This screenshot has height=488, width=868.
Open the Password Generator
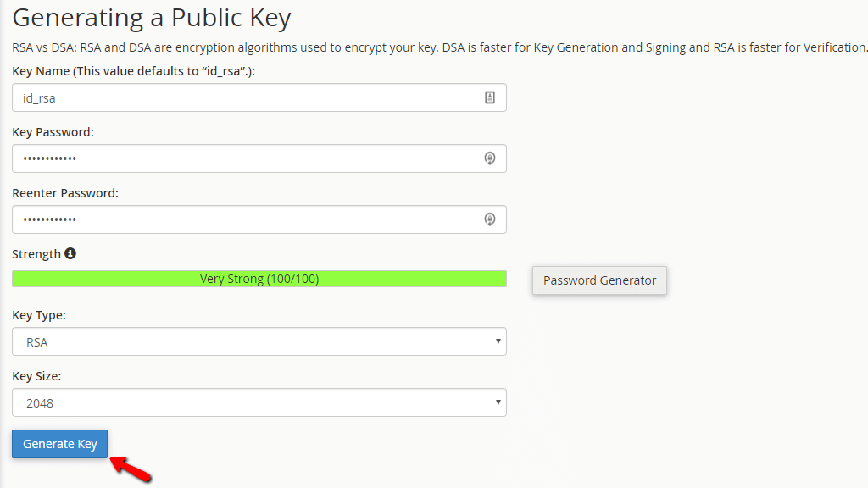(x=599, y=280)
